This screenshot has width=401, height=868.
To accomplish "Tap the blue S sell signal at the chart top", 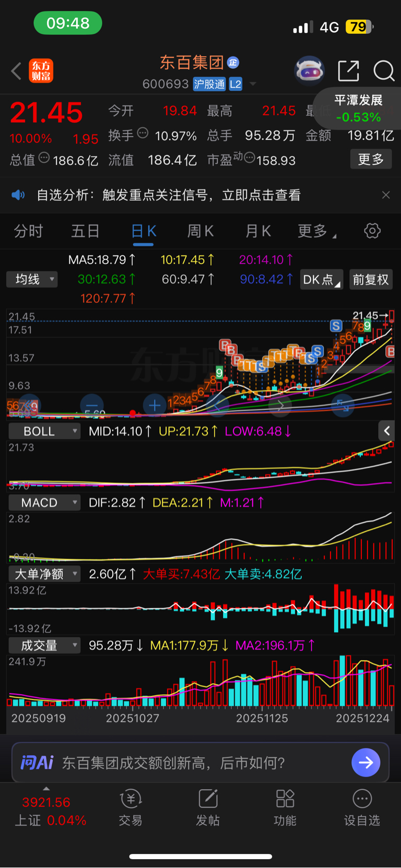I will click(336, 326).
